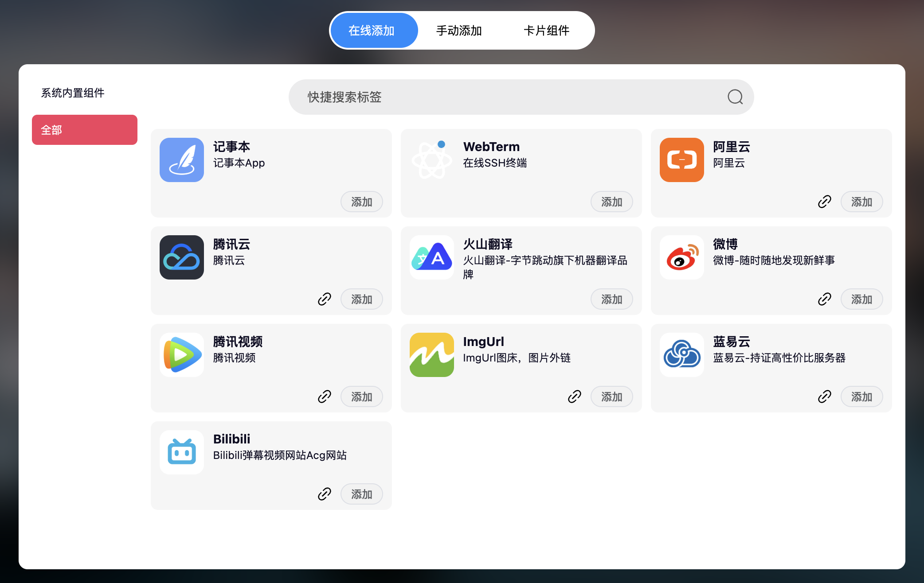Screen dimensions: 924x583
Task: Click the search magnifier icon
Action: (735, 97)
